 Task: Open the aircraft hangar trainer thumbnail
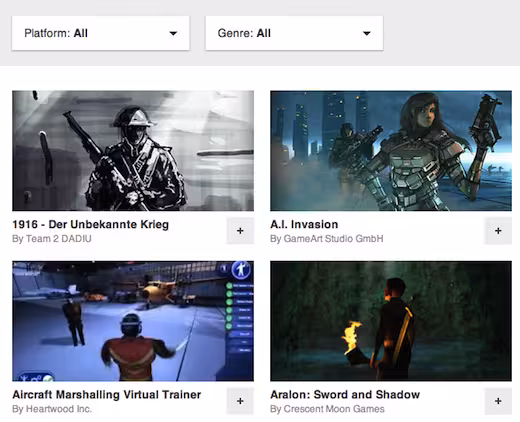coord(133,321)
